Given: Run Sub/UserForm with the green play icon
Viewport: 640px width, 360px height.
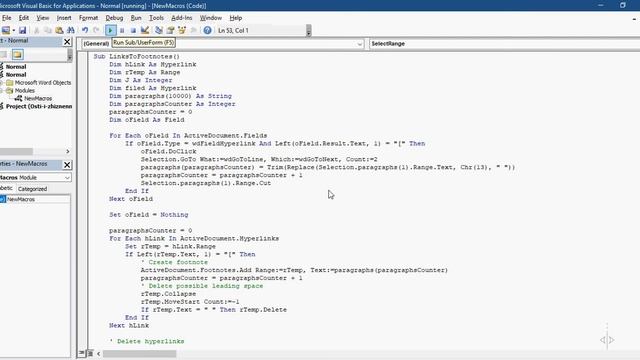Looking at the screenshot, I should (x=110, y=30).
